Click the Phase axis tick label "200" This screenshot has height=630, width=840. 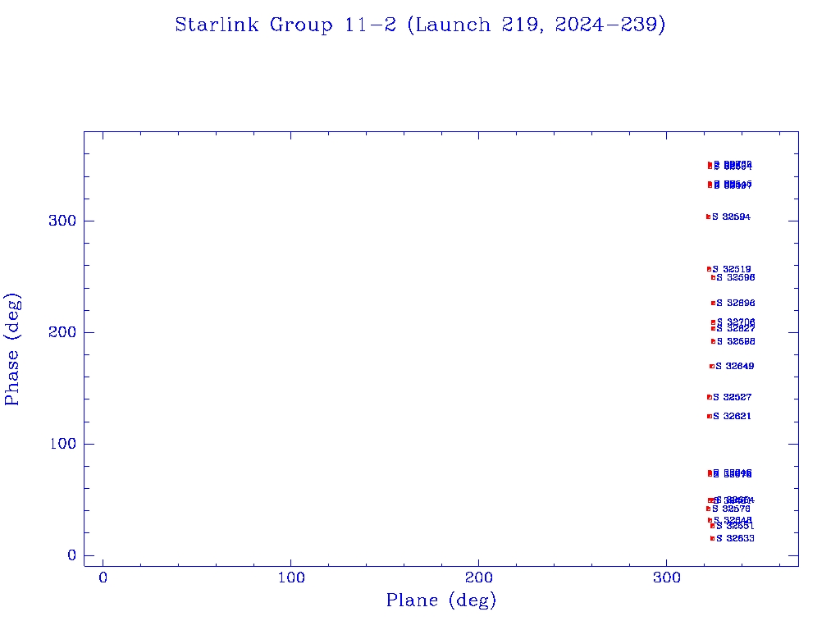pos(62,333)
